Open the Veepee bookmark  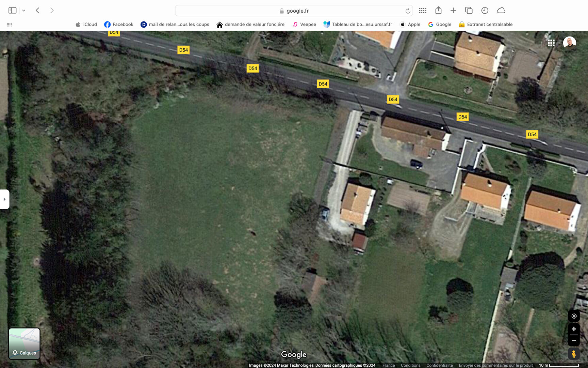[304, 24]
